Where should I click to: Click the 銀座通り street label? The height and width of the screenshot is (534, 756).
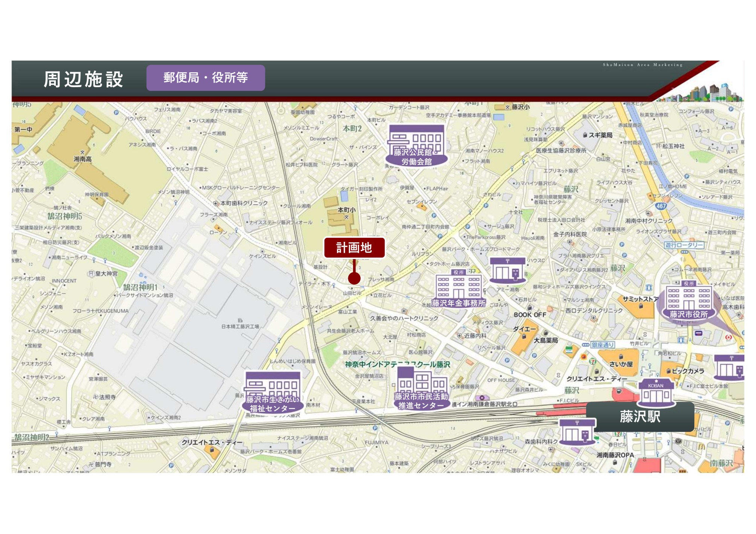(603, 345)
